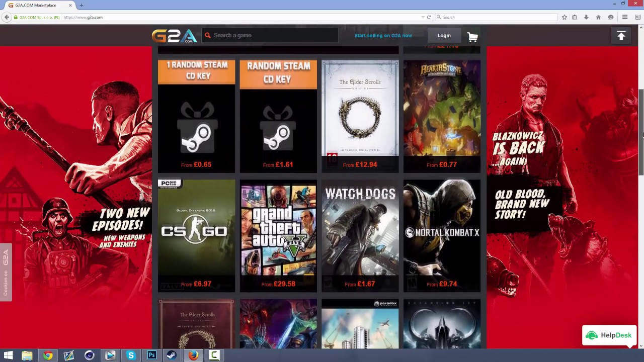Open URL history dropdown arrow
The width and height of the screenshot is (644, 362).
tap(423, 17)
